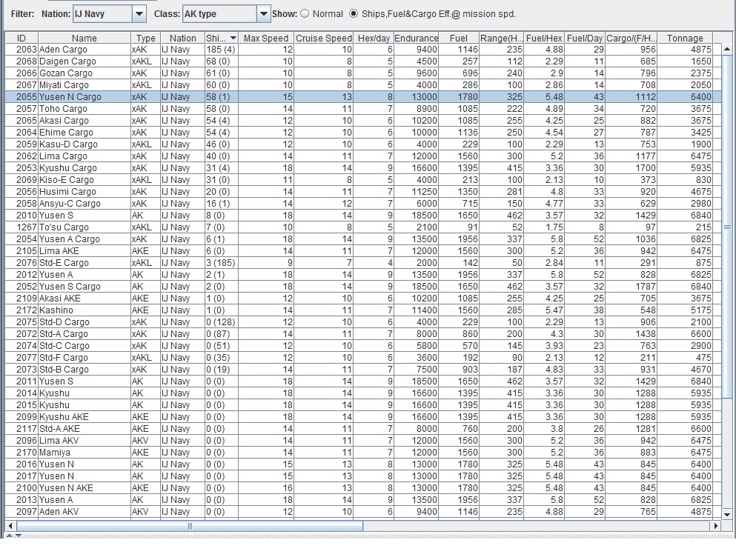Select the Lima Cargo row
Image resolution: width=736 pixels, height=560 pixels.
pyautogui.click(x=363, y=156)
